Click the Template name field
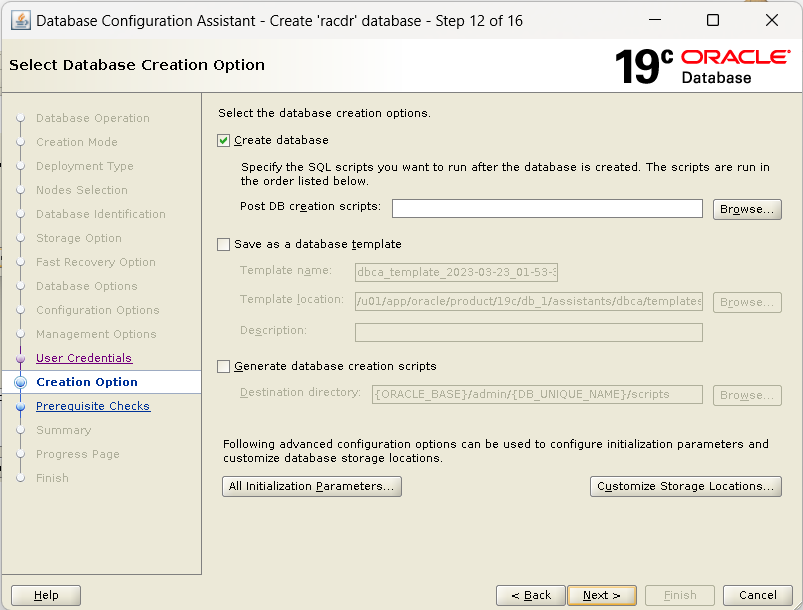The height and width of the screenshot is (610, 803). point(456,272)
